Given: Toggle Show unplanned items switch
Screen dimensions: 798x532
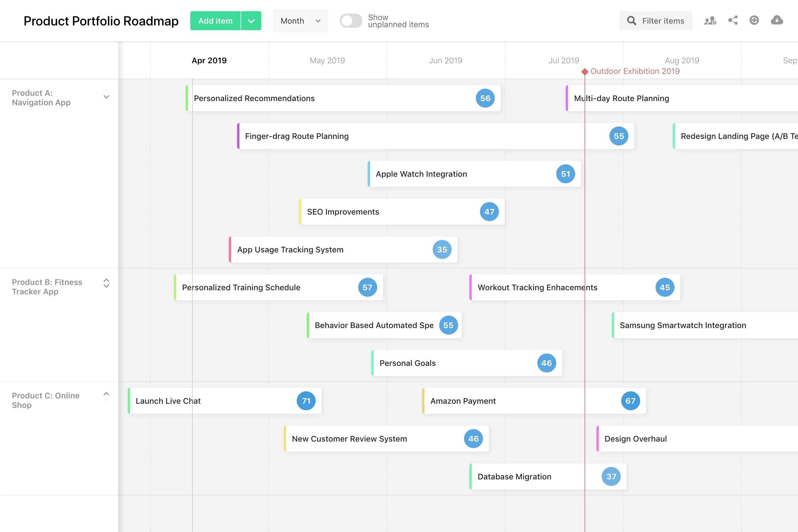Looking at the screenshot, I should (351, 21).
